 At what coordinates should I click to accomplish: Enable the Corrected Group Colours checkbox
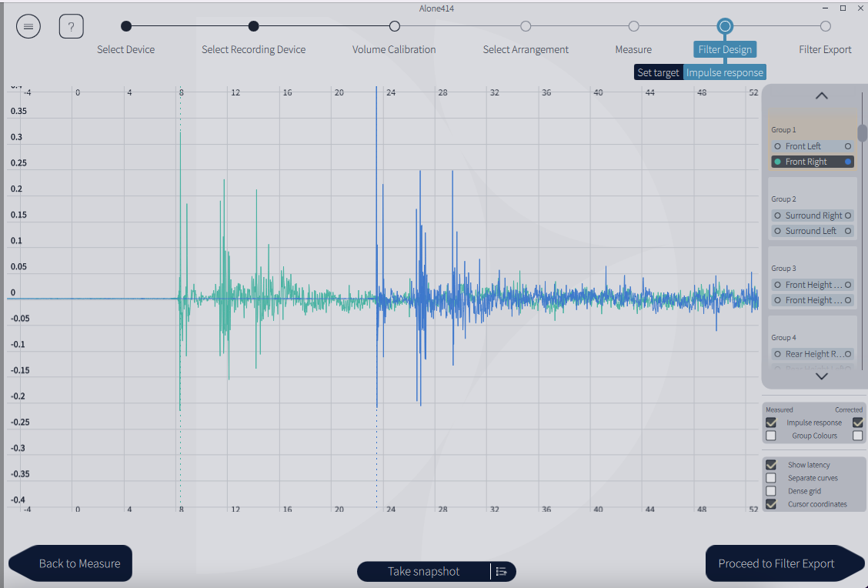(x=858, y=436)
